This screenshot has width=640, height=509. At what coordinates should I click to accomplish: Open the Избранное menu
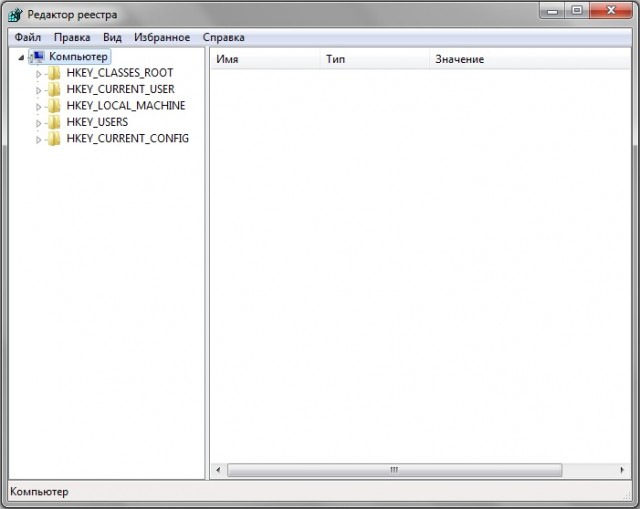click(x=161, y=37)
